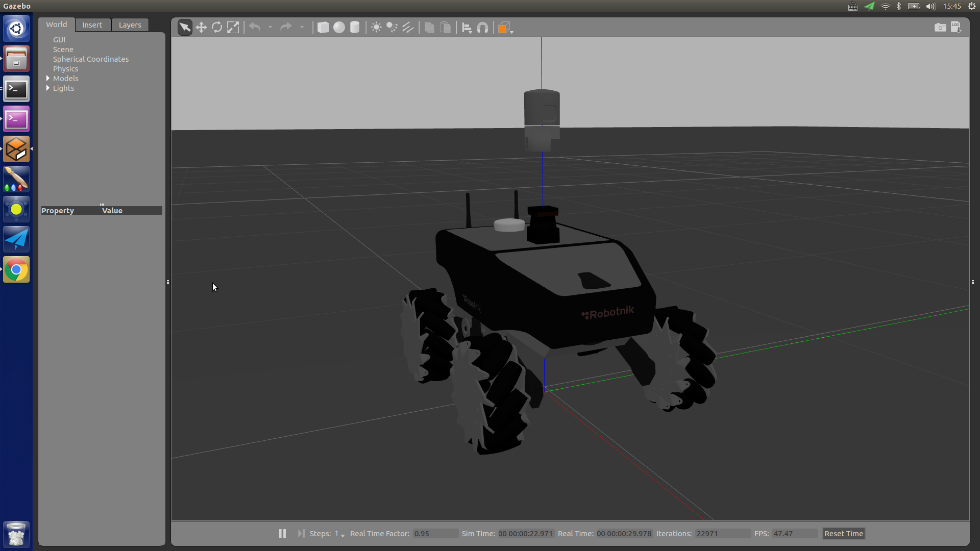
Task: Insert a box shape
Action: (x=323, y=28)
